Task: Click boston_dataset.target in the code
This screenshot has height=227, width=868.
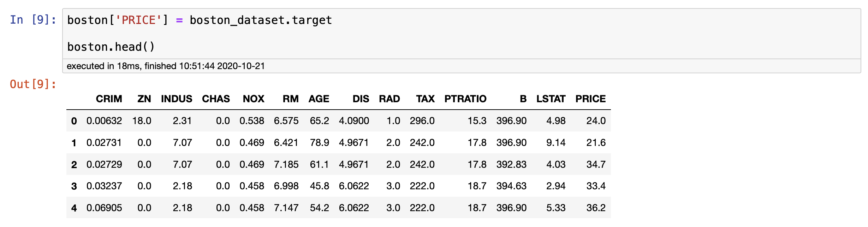Action: click(261, 20)
